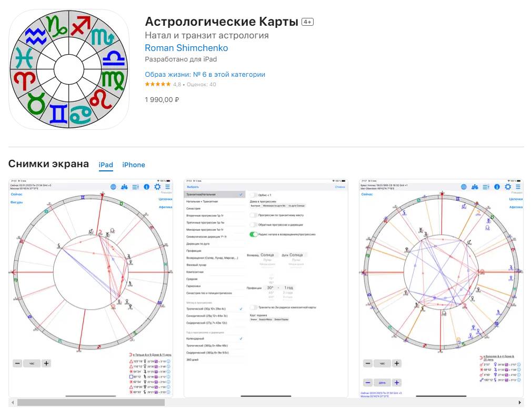Open the Профекции 30° picker
This screenshot has width=532, height=418.
270,288
